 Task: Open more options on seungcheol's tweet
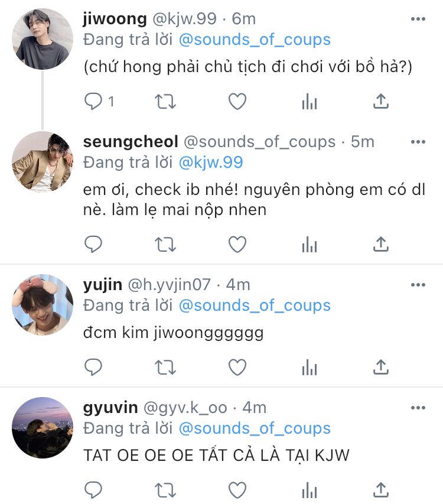418,142
